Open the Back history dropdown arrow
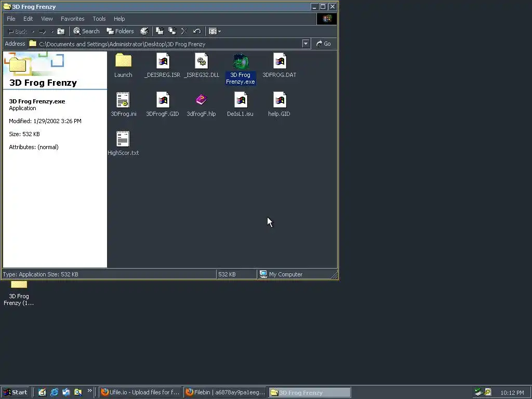Screen dimensions: 532x399 [33, 32]
